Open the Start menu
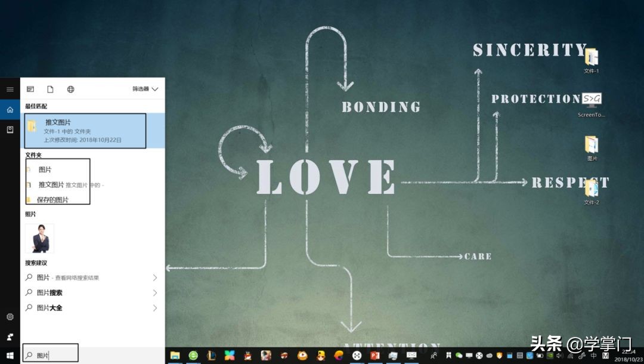 point(10,356)
